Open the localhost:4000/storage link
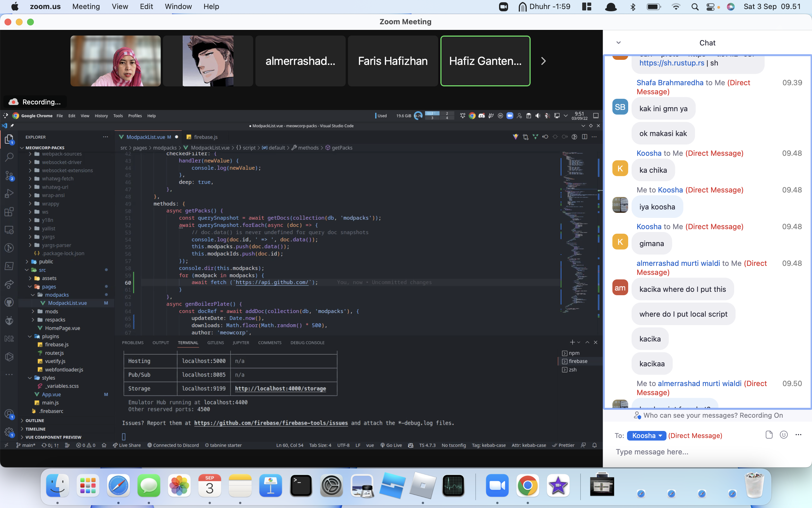The width and height of the screenshot is (812, 508). [280, 388]
